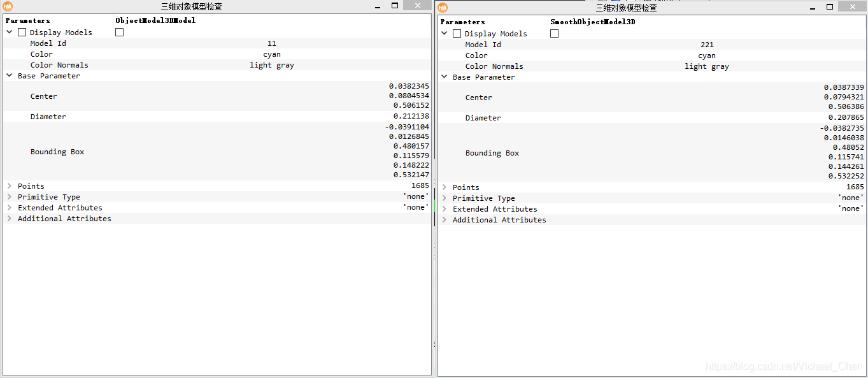Expand Additional Attributes row in left window
The height and width of the screenshot is (378, 868).
pyautogui.click(x=10, y=218)
